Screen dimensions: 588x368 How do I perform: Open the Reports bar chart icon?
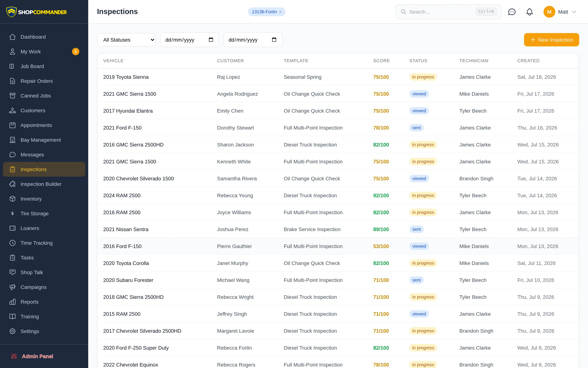(x=12, y=302)
